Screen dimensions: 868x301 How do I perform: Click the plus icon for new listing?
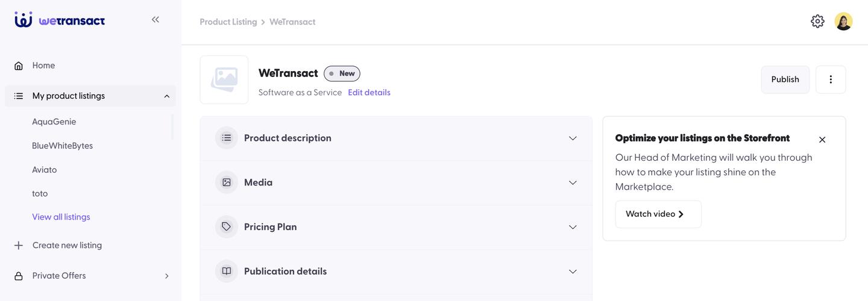coord(19,246)
